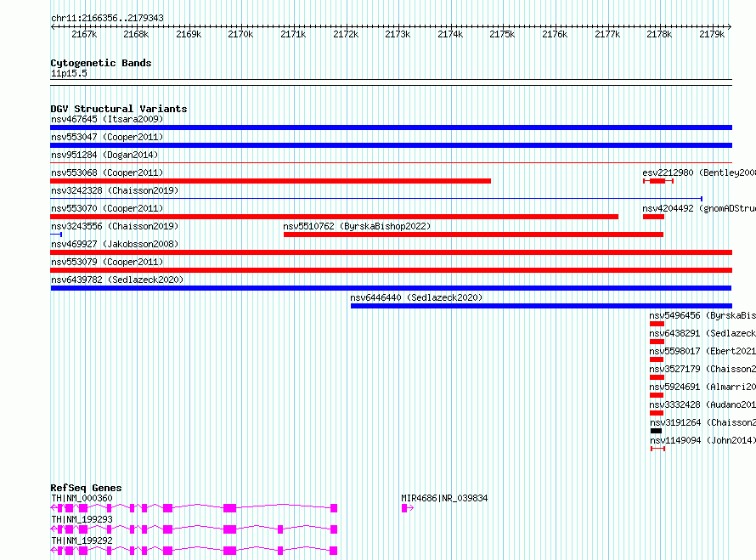Open the nsv3527179 variant label

click(702, 369)
